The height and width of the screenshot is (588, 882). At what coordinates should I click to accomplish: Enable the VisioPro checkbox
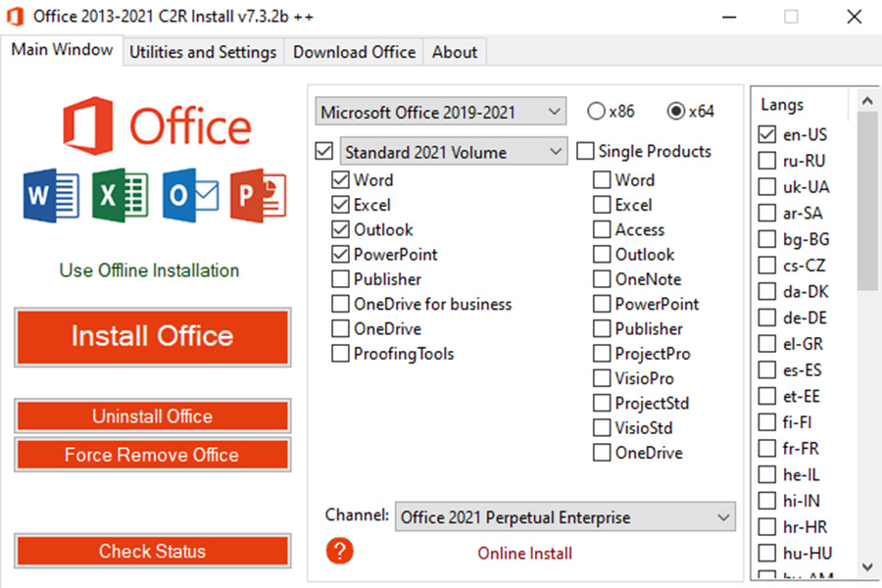click(602, 378)
